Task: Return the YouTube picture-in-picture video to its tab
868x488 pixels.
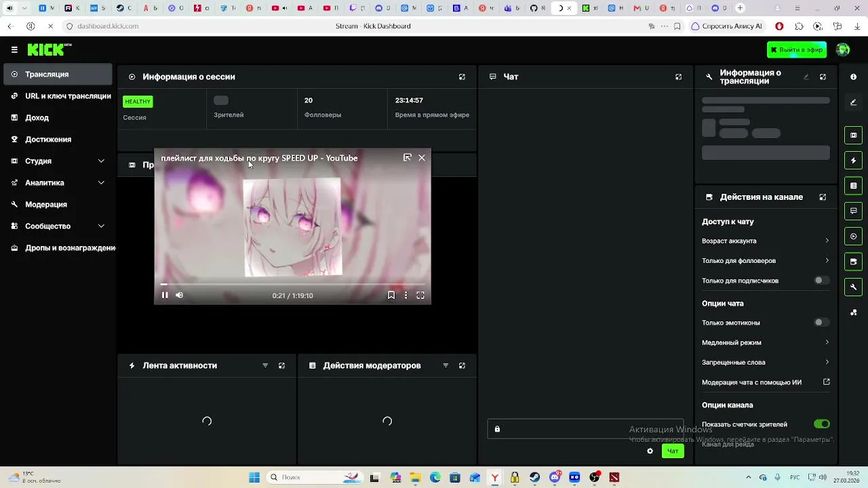Action: tap(407, 157)
